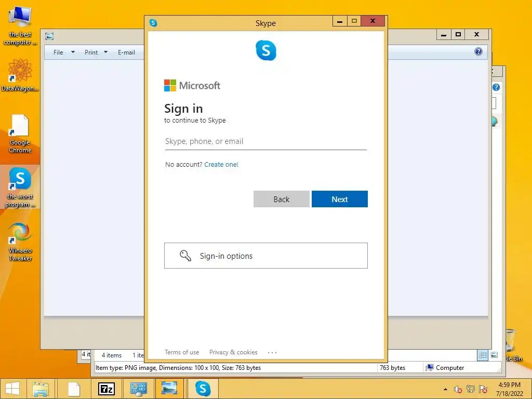Screen dimensions: 532x399
Task: Open the Windows Start button
Action: click(12, 389)
